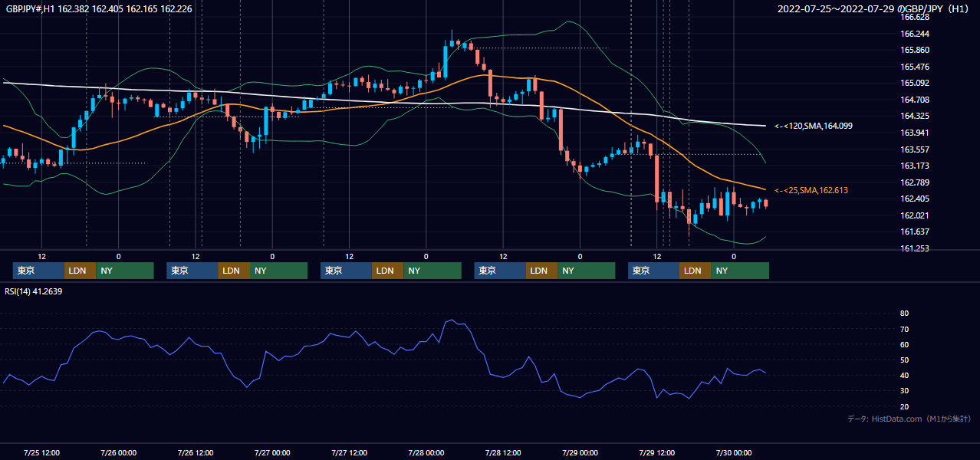Click the 120 SMA 164.099 label
The height and width of the screenshot is (460, 980).
pos(814,126)
